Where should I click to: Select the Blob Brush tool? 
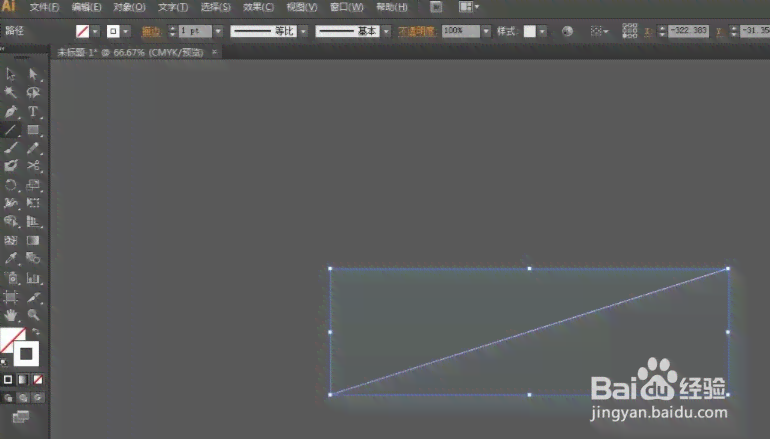coord(10,166)
